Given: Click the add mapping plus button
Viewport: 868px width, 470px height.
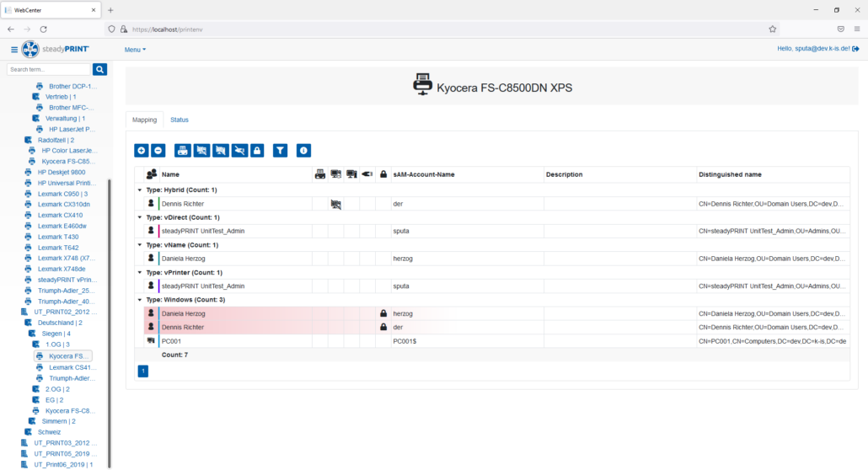Looking at the screenshot, I should coord(142,151).
